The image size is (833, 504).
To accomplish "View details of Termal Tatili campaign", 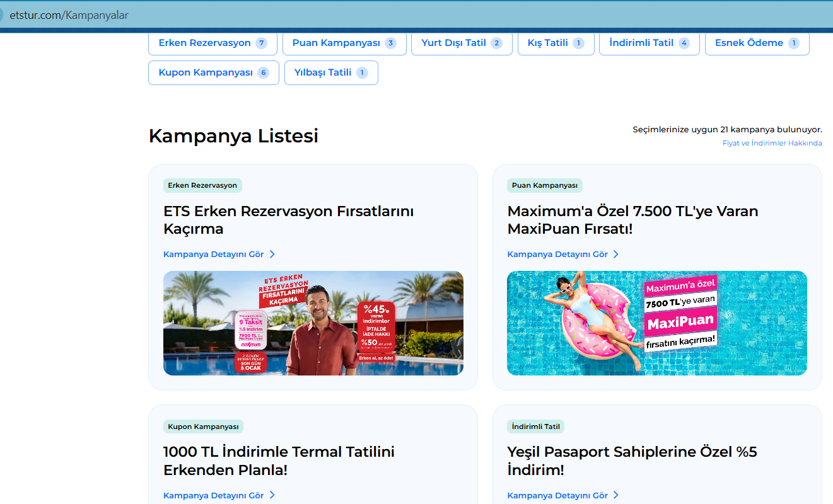I will 219,495.
